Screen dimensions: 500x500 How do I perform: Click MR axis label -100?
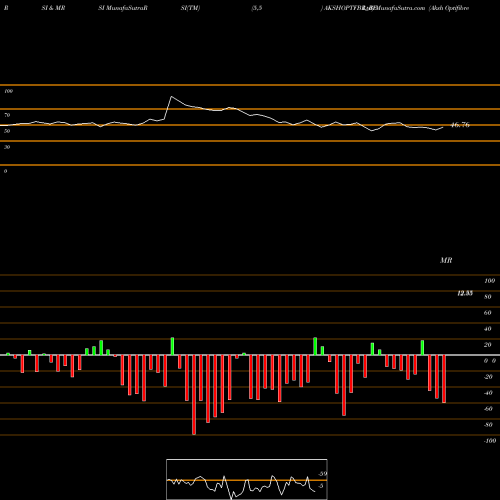(489, 441)
